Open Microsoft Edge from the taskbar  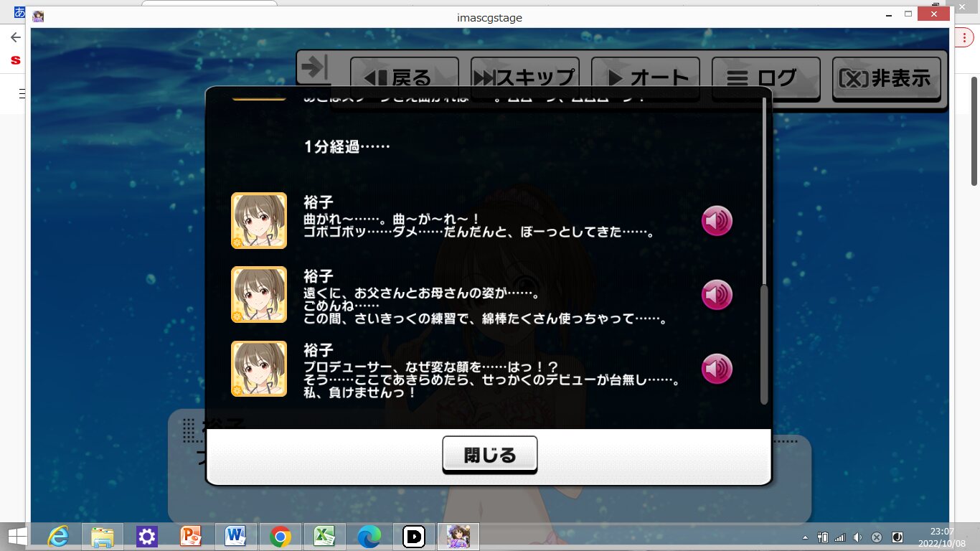pyautogui.click(x=369, y=536)
